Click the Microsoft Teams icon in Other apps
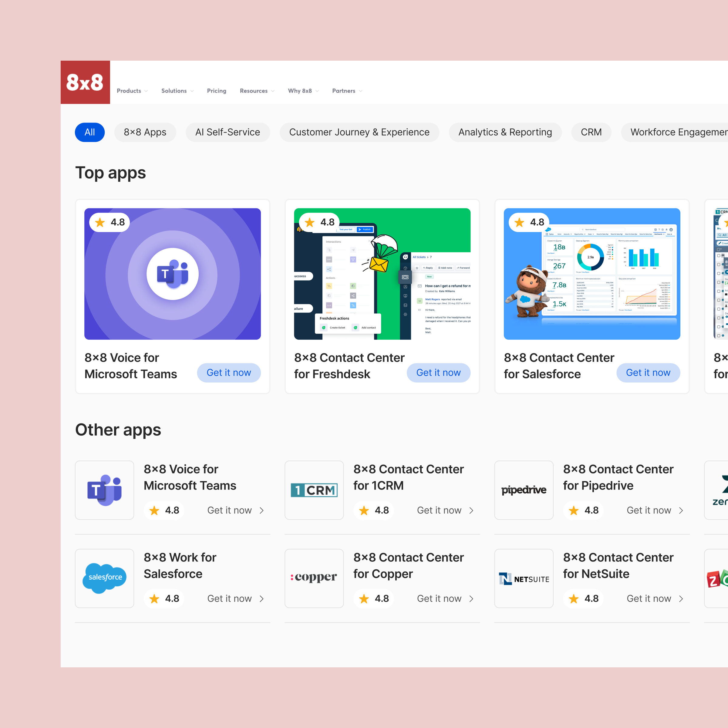 (x=104, y=490)
